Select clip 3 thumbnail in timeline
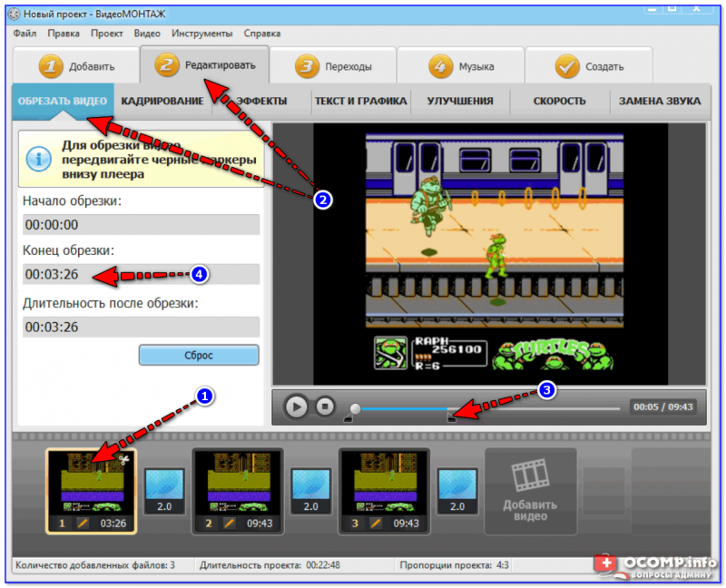Image resolution: width=726 pixels, height=588 pixels. [384, 491]
